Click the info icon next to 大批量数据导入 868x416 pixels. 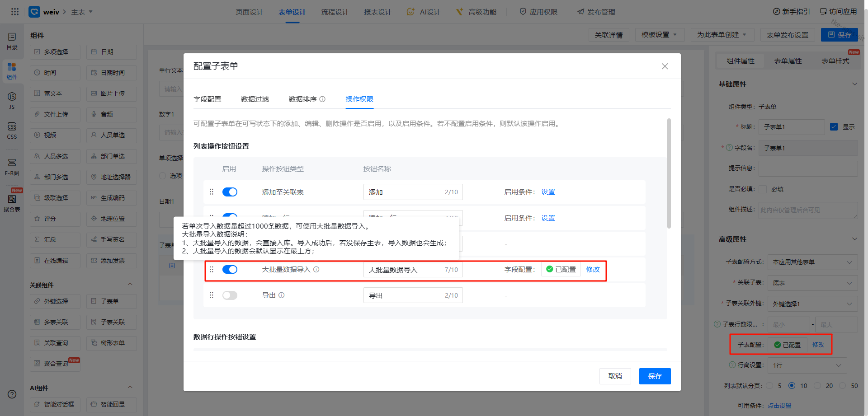[x=316, y=270]
